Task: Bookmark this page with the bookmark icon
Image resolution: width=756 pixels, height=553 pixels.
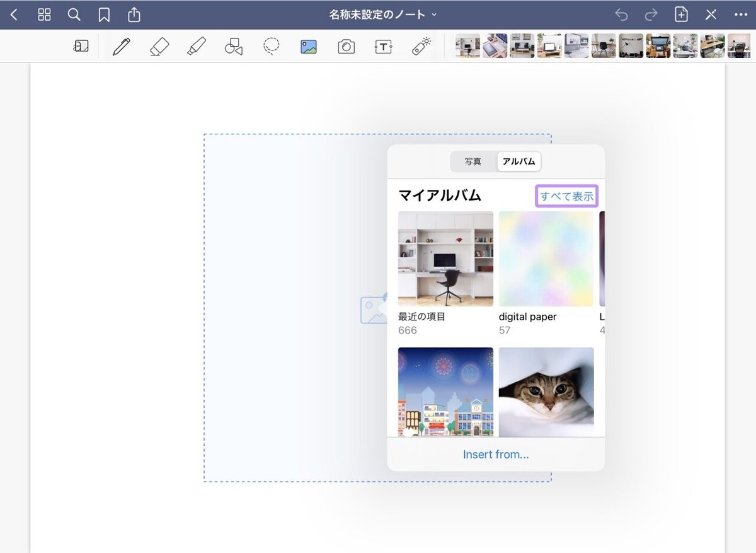Action: coord(104,15)
